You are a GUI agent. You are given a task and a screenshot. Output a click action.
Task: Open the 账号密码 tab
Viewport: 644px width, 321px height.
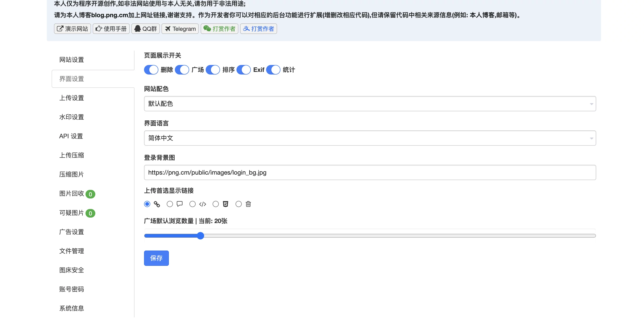[93, 289]
